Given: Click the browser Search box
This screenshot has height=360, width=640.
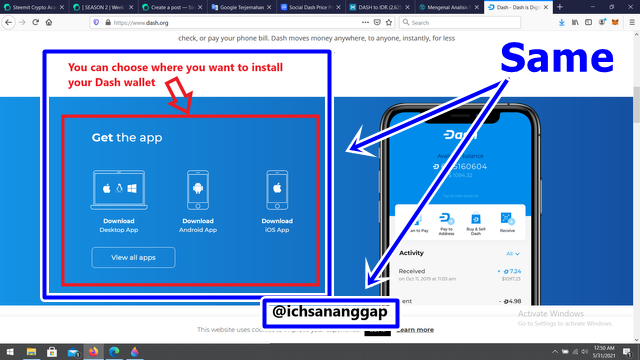Looking at the screenshot, I should click(x=460, y=22).
